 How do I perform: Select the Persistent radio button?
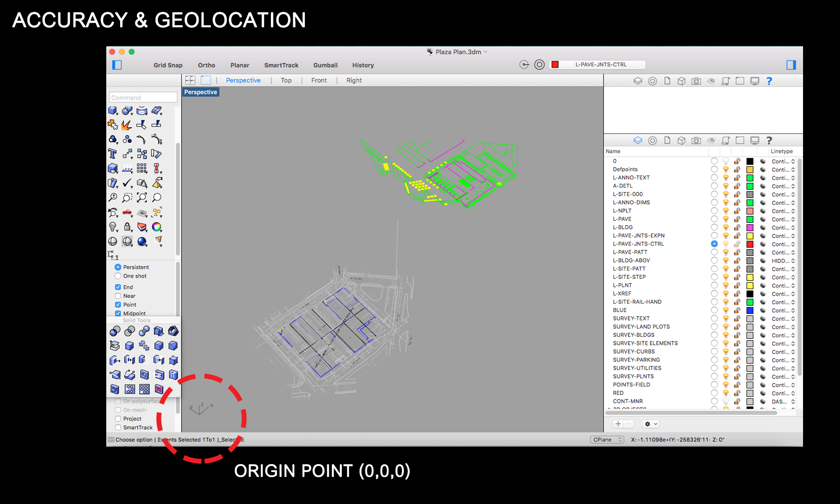click(118, 267)
